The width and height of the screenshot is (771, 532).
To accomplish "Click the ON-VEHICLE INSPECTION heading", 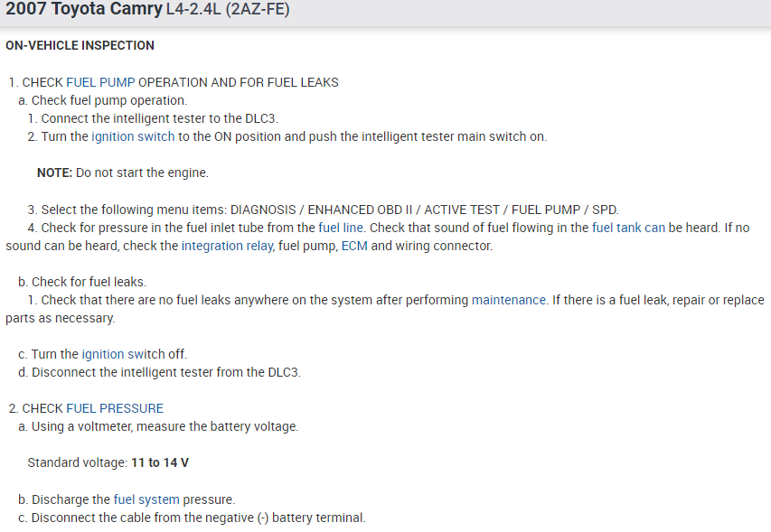I will click(80, 45).
